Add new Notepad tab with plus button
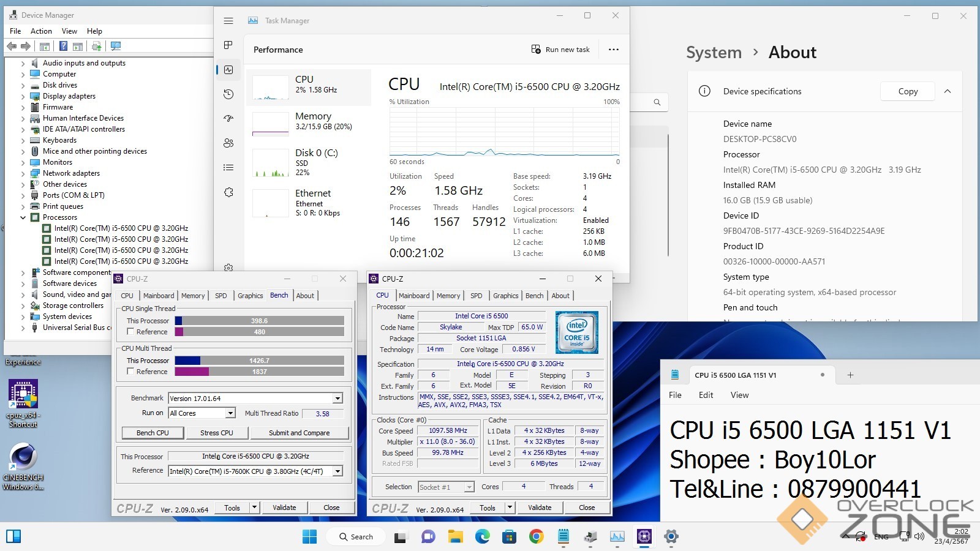Viewport: 980px width, 551px height. coord(850,375)
